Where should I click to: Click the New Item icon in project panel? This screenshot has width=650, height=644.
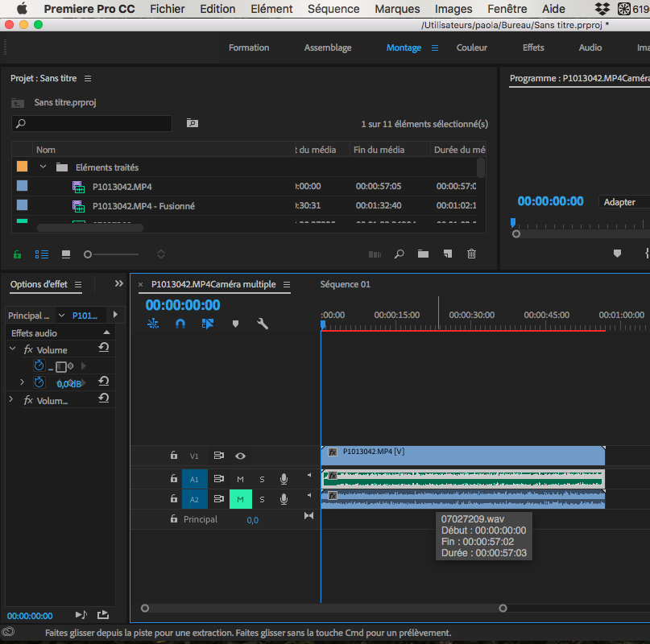(x=448, y=254)
